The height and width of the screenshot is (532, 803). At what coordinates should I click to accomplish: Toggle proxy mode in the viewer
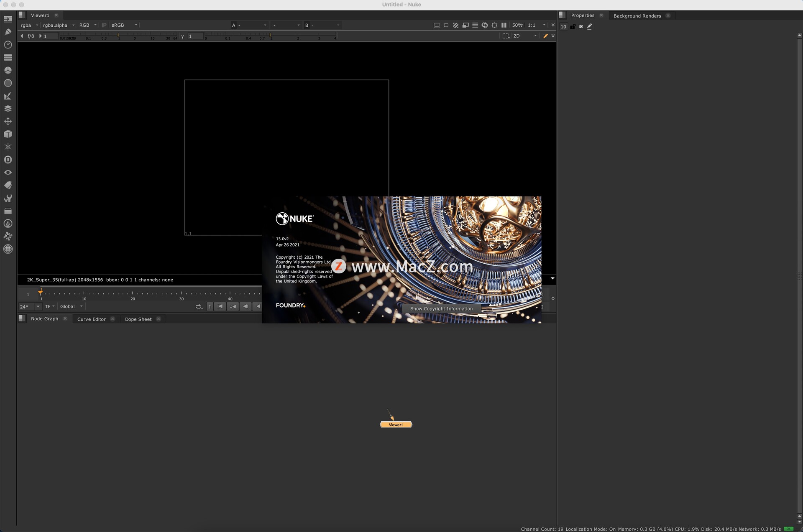pos(465,25)
